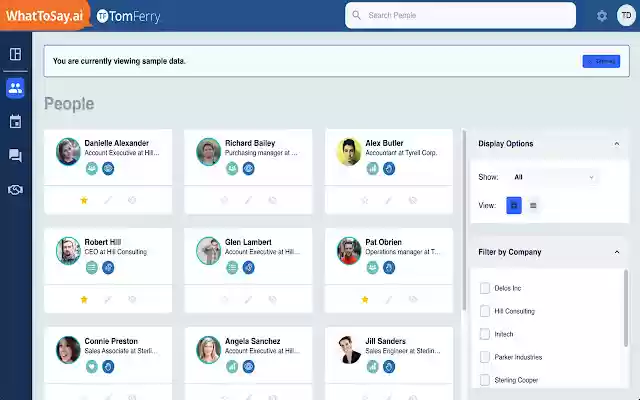Open Jill Sanders' profile name

(x=385, y=341)
